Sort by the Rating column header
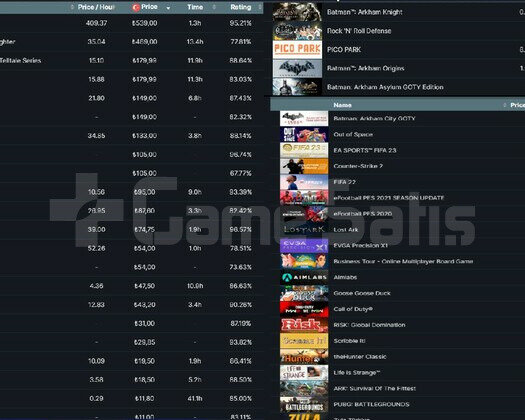The height and width of the screenshot is (420, 525). point(241,7)
